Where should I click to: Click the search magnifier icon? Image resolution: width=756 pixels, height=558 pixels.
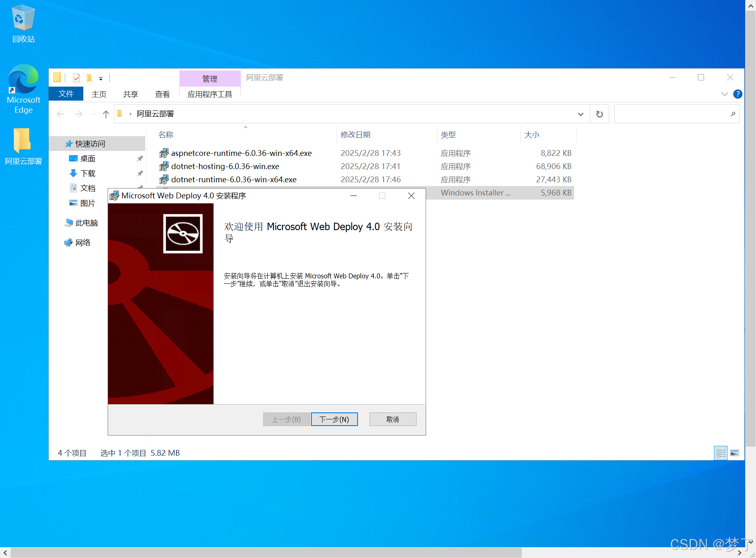733,114
